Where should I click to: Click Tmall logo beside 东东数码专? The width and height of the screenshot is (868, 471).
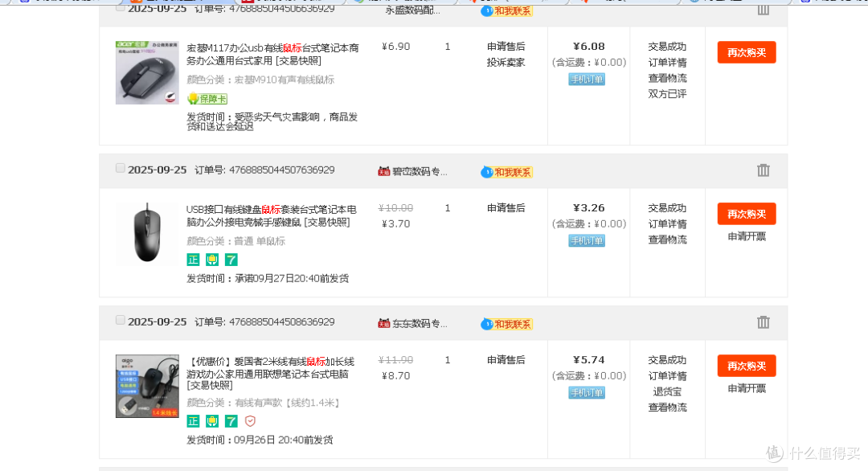(x=383, y=323)
